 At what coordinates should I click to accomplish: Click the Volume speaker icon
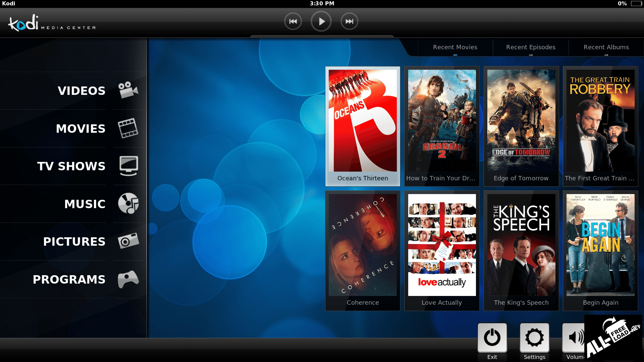click(x=574, y=338)
